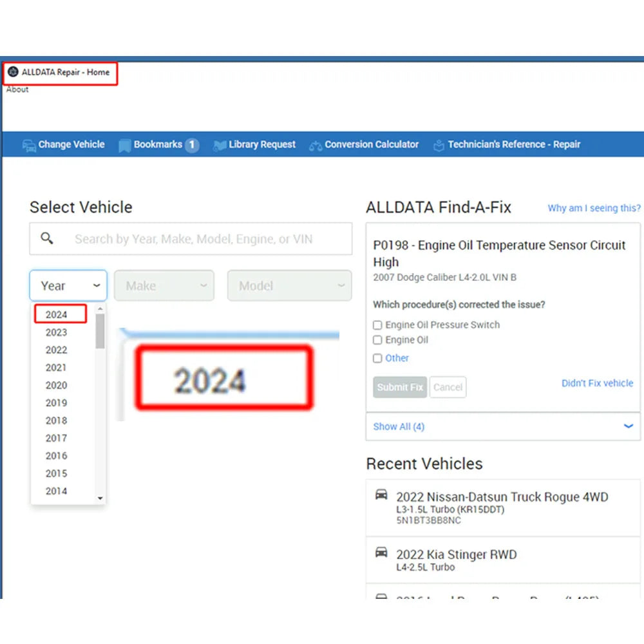Click the Bookmarks count badge

click(192, 145)
